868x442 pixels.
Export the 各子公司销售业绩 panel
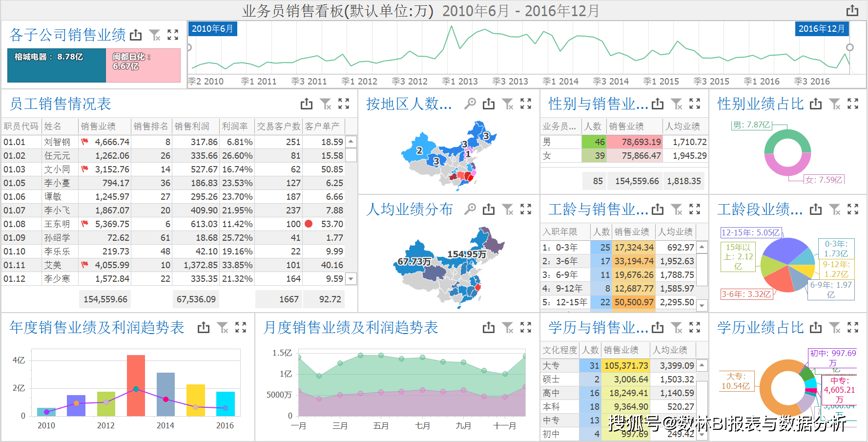(136, 35)
